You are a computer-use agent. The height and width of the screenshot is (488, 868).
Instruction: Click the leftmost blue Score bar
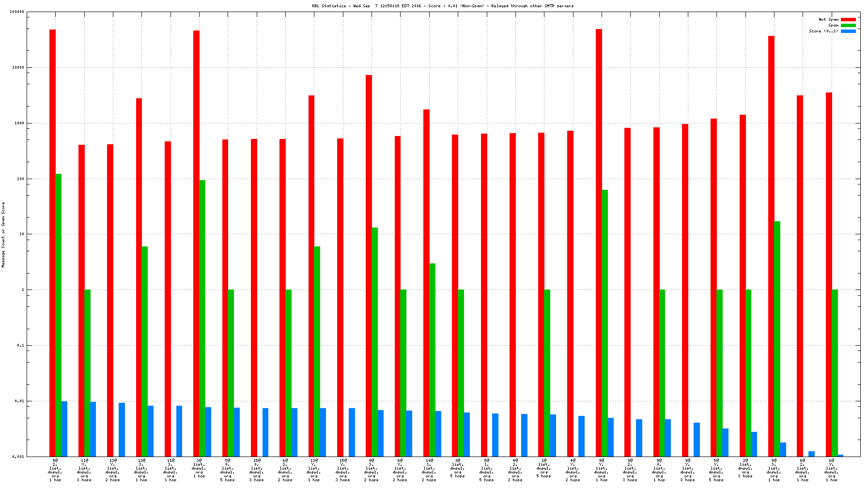coord(64,428)
